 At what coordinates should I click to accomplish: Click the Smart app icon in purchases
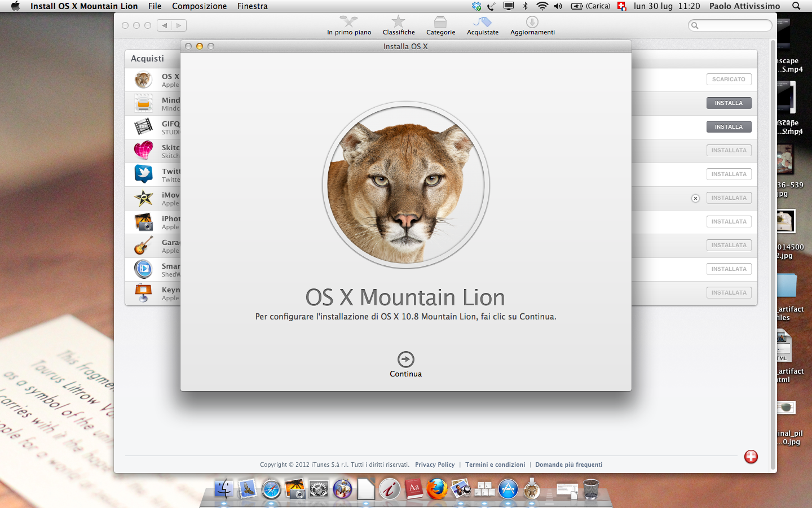143,269
